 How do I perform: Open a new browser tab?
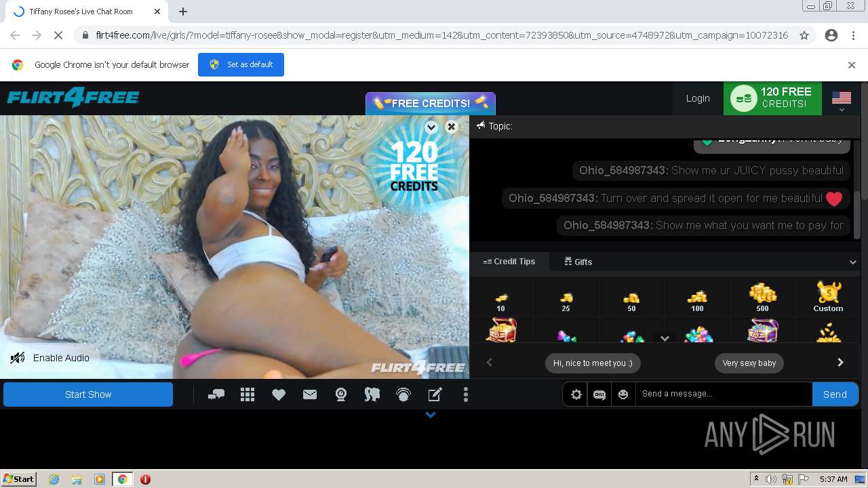pos(183,12)
